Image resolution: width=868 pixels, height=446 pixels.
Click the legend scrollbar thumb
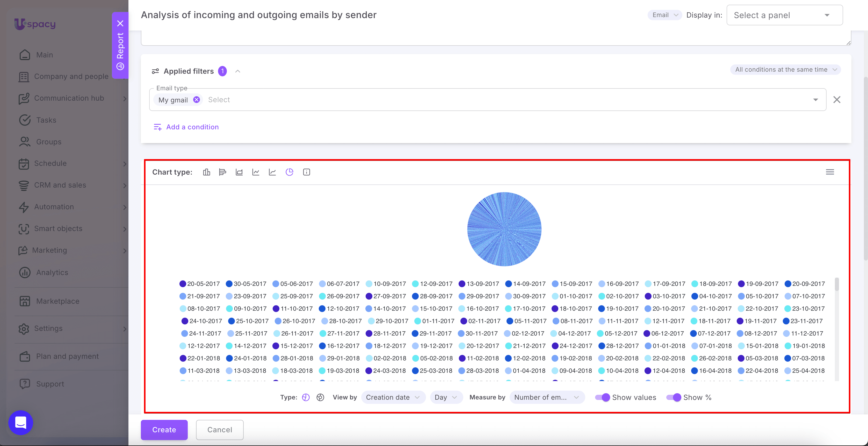tap(837, 284)
